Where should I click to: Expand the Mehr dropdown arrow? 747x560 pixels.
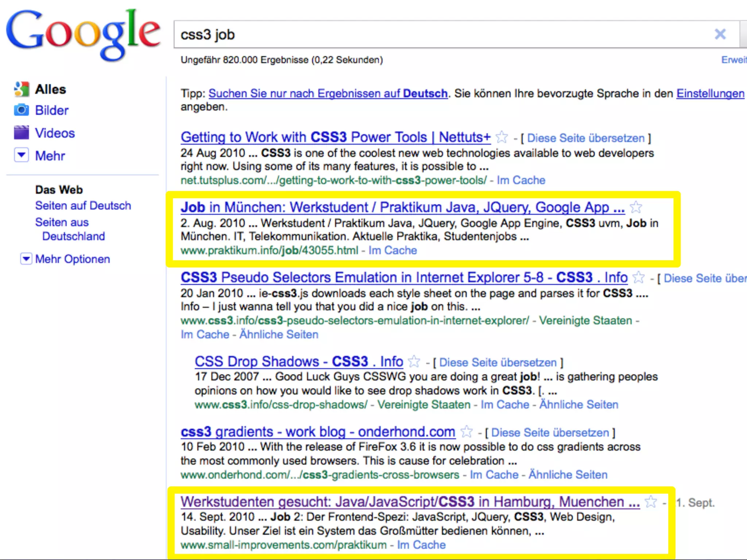(x=21, y=155)
